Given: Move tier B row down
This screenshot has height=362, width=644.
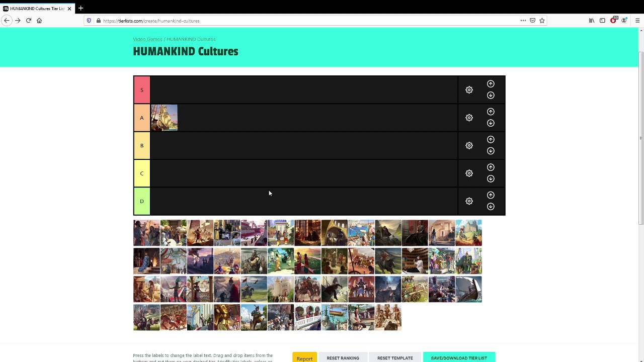Looking at the screenshot, I should 491,151.
